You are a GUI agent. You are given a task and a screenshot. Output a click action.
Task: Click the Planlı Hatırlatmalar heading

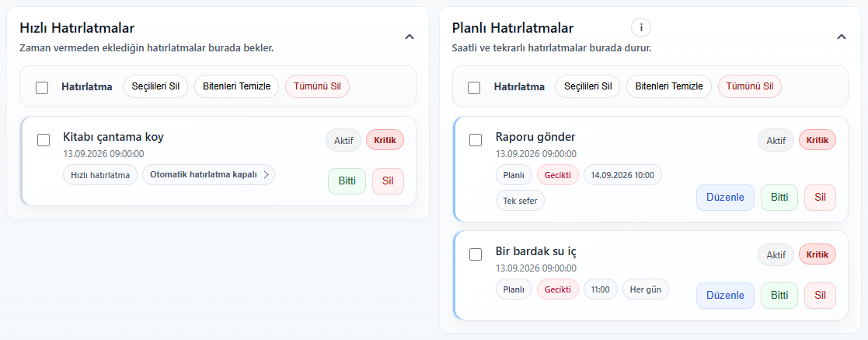pos(513,28)
